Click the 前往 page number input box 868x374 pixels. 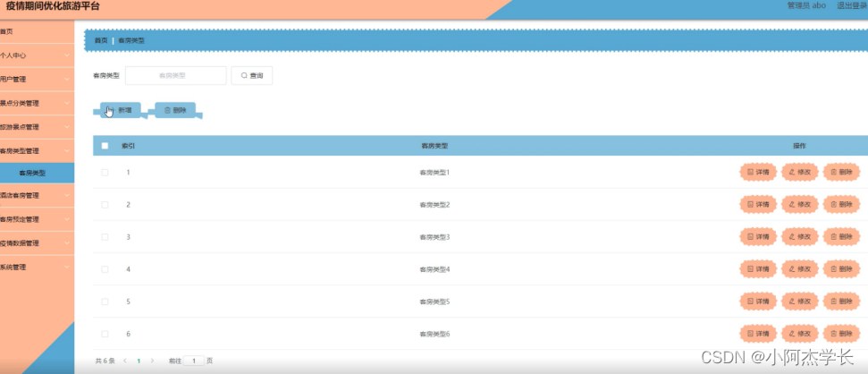point(194,361)
